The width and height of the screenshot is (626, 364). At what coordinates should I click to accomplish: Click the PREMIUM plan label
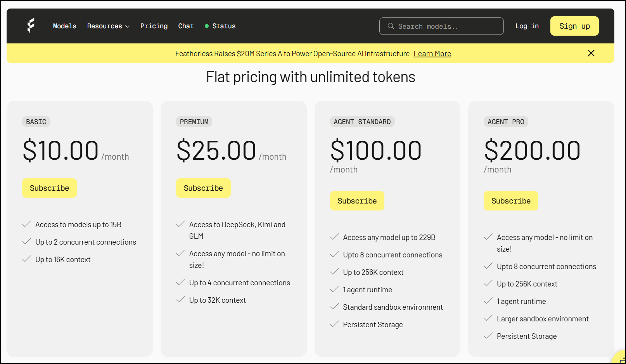(194, 122)
